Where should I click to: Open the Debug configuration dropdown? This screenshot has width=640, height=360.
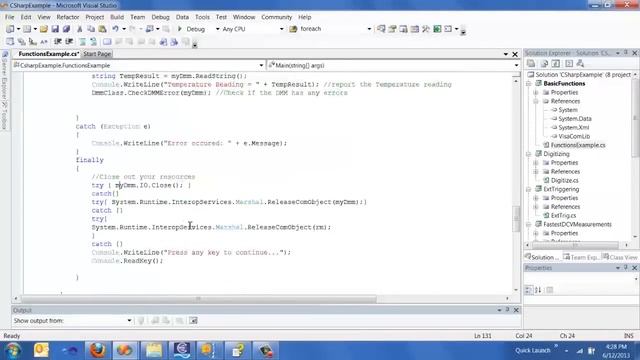coord(217,29)
